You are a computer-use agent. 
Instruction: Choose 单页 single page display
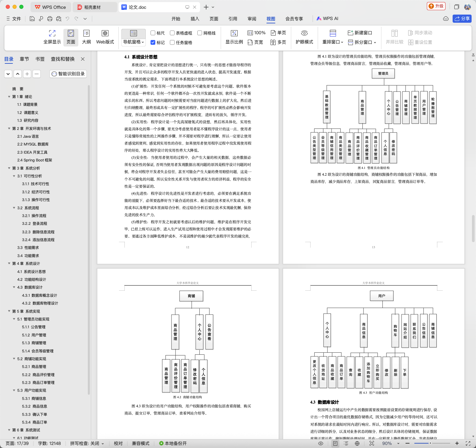click(x=278, y=33)
